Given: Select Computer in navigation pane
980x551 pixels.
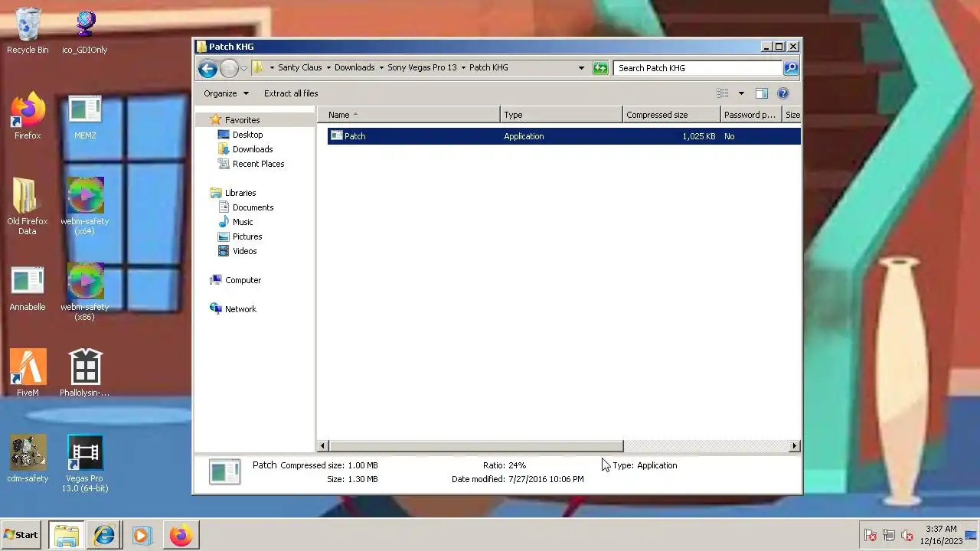Looking at the screenshot, I should (243, 280).
